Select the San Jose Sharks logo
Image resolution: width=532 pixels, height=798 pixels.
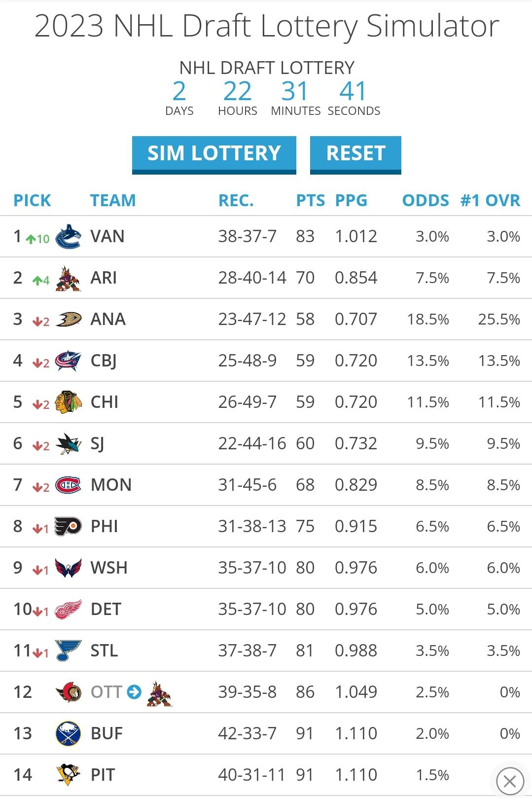click(68, 444)
